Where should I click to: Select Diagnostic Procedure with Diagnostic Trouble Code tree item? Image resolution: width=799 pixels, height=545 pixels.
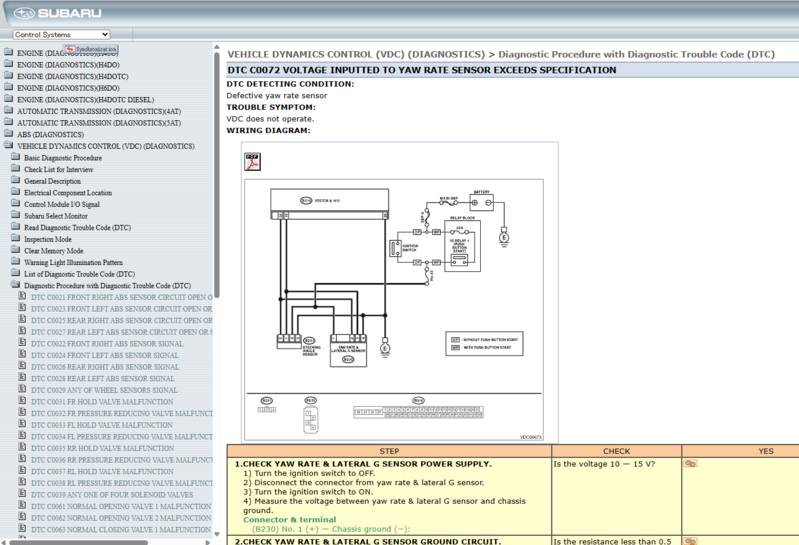pyautogui.click(x=108, y=286)
